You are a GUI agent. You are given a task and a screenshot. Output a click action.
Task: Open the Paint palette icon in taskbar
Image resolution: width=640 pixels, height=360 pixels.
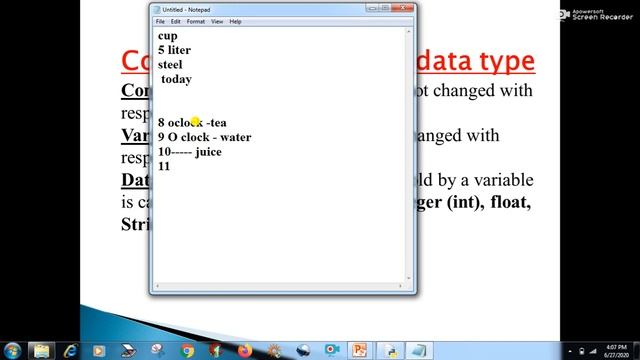tap(158, 350)
